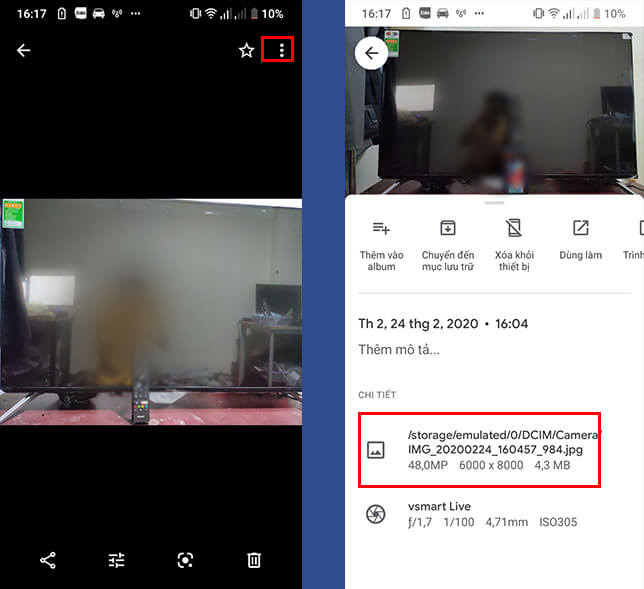Launch Google Lens on the photo

tap(185, 560)
